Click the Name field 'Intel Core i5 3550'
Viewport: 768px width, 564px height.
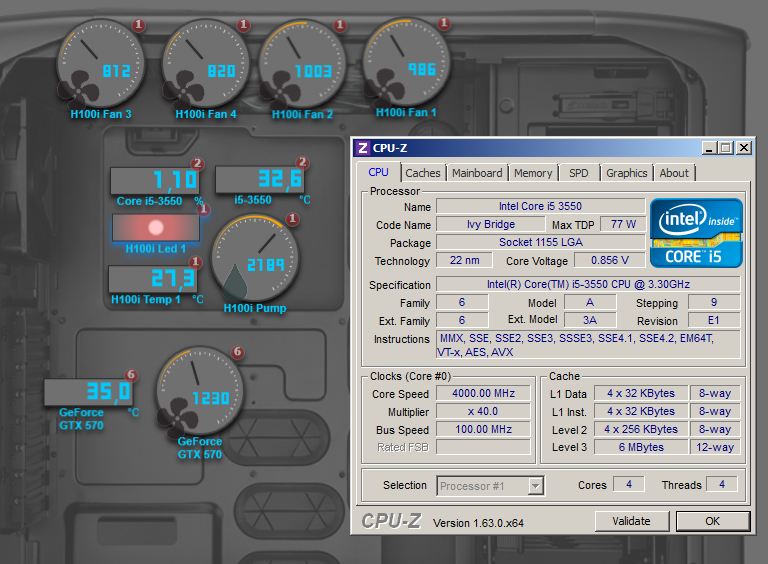click(x=540, y=206)
